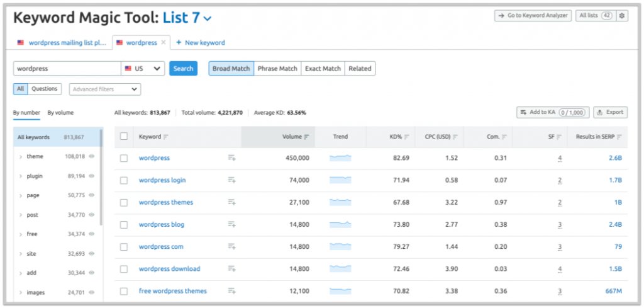The image size is (644, 308).
Task: Toggle eye icon for free group
Action: pos(92,234)
